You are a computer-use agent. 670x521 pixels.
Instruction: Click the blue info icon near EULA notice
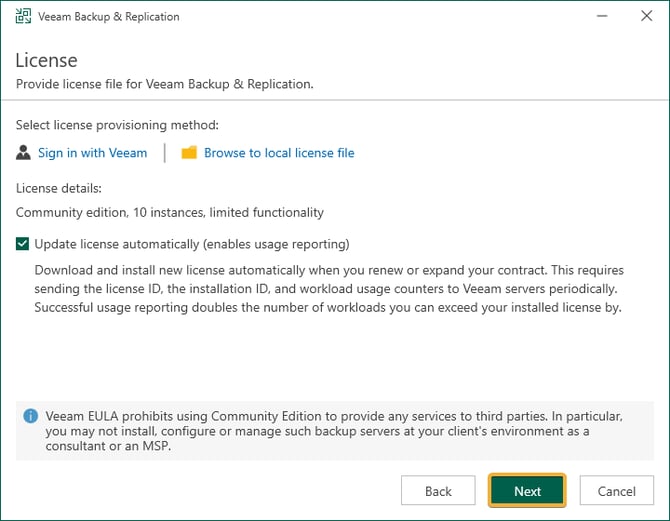click(x=31, y=415)
